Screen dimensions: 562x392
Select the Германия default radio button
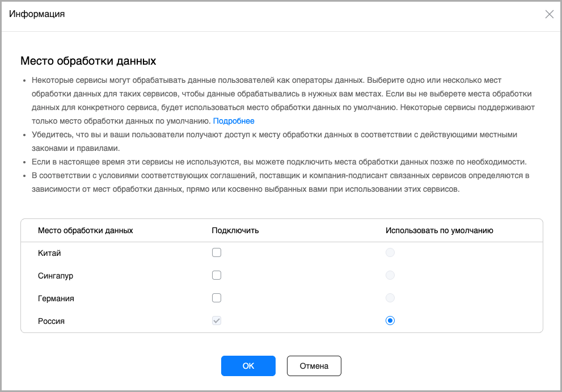pyautogui.click(x=390, y=298)
